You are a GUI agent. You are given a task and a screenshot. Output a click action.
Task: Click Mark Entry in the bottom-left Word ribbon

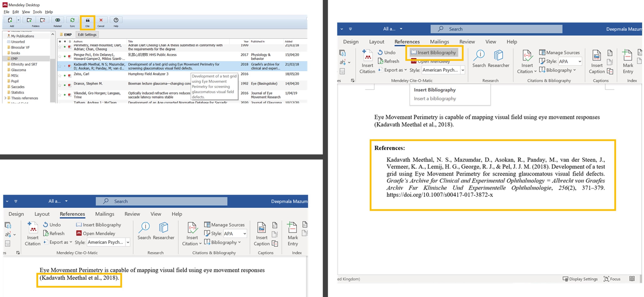(293, 234)
